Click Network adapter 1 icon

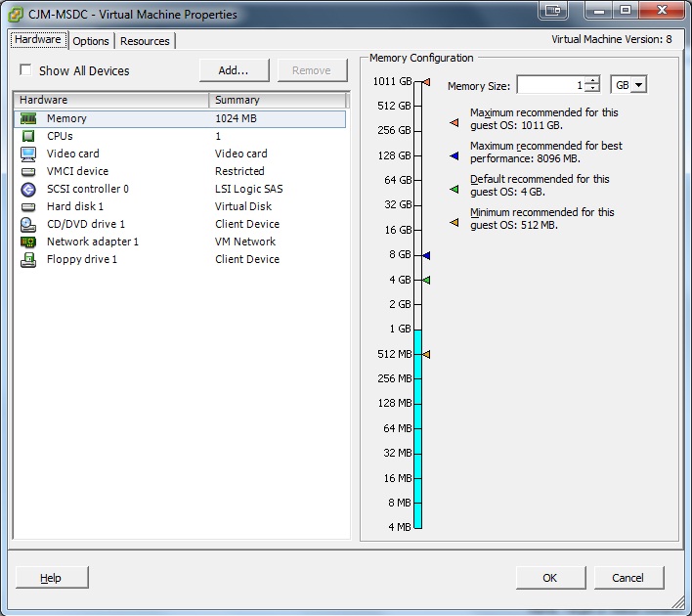(x=28, y=242)
